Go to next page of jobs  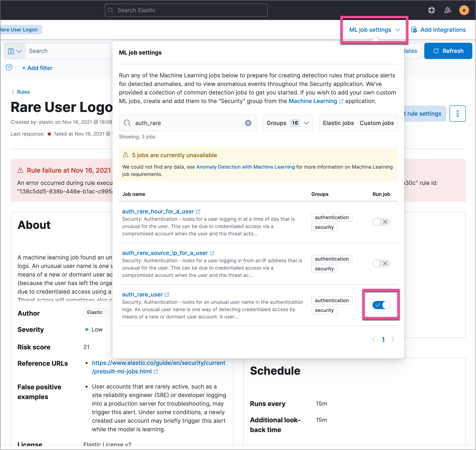coord(393,339)
